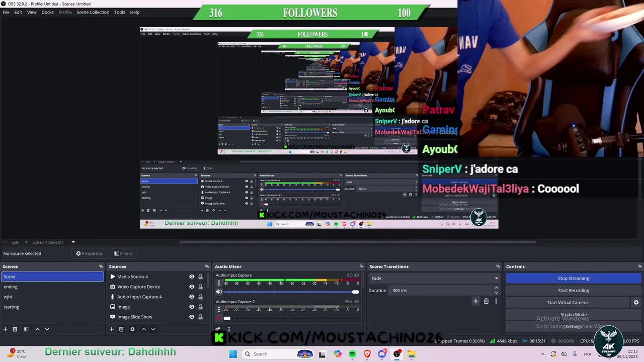Screen dimensions: 644x362
Task: Open options menu for Audio Input Capture 2
Action: coord(219,309)
